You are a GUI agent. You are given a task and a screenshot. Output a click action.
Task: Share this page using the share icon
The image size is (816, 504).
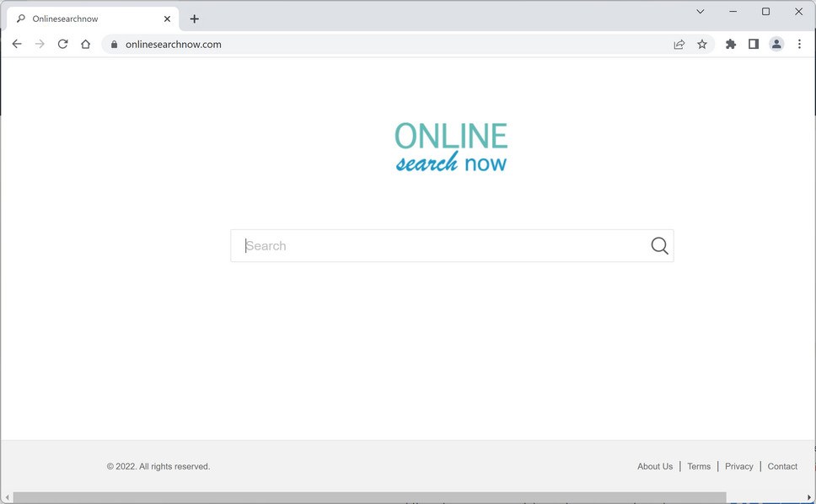click(679, 44)
